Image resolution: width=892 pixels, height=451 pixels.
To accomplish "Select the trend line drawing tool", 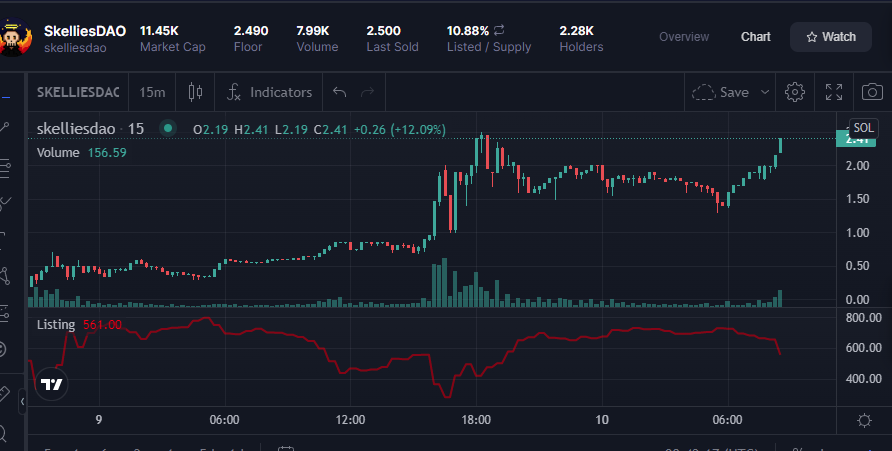I will point(5,127).
